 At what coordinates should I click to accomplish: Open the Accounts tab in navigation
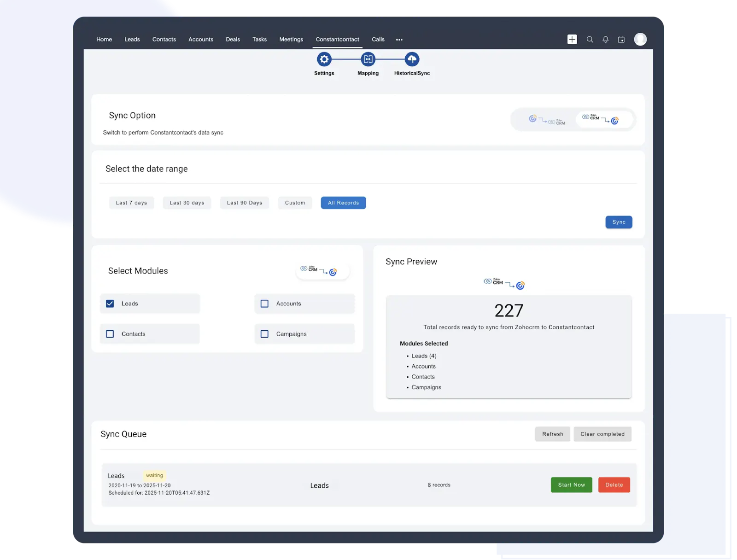pyautogui.click(x=201, y=39)
